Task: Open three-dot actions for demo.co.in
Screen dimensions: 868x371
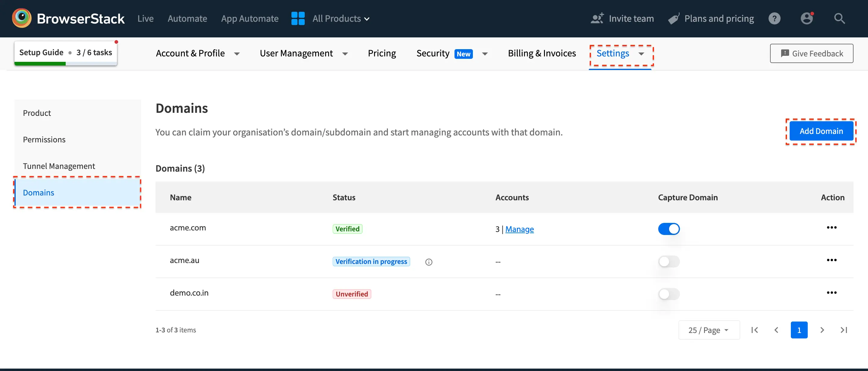Action: 831,293
